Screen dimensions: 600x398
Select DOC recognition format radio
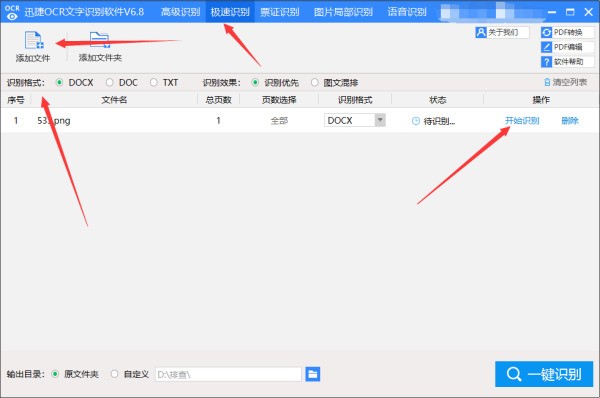coord(109,82)
